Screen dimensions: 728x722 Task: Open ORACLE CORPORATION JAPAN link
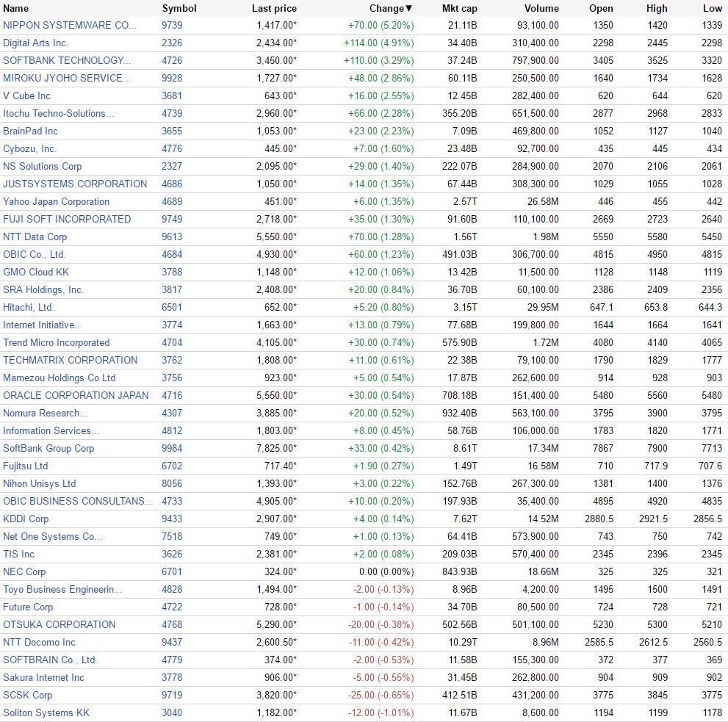(76, 396)
